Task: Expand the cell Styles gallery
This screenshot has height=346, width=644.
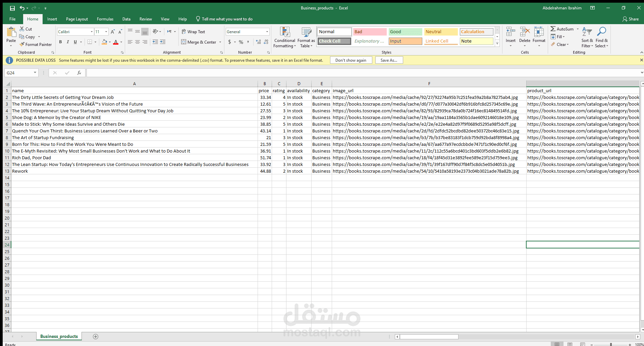Action: (497, 44)
